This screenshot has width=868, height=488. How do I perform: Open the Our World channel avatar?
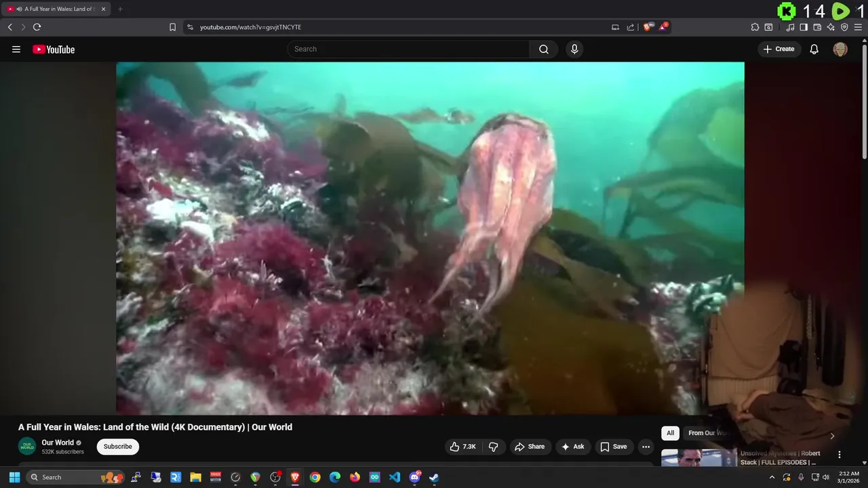point(27,447)
